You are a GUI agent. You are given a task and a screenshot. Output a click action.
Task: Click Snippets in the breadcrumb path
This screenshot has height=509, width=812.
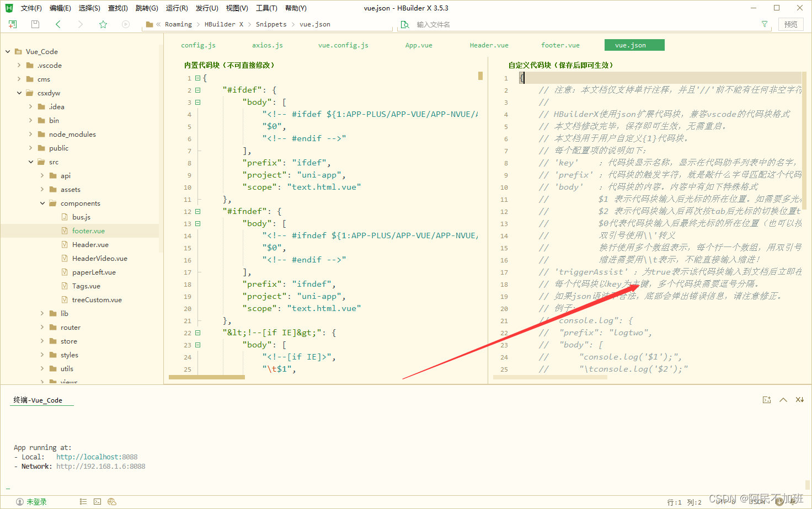click(271, 24)
